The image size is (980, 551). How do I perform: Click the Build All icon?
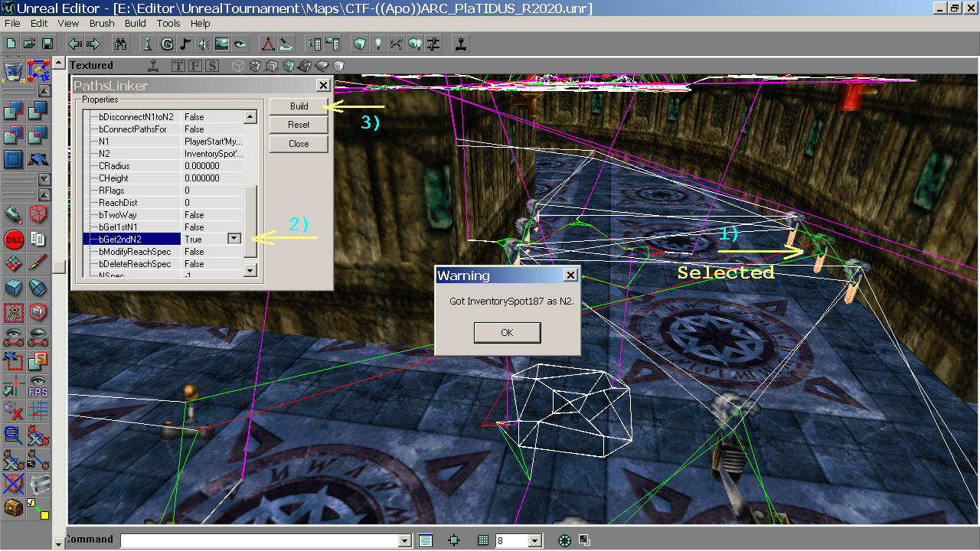pyautogui.click(x=415, y=44)
